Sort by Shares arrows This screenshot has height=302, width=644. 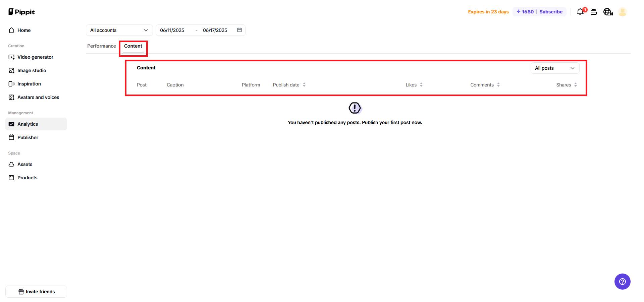(x=576, y=85)
